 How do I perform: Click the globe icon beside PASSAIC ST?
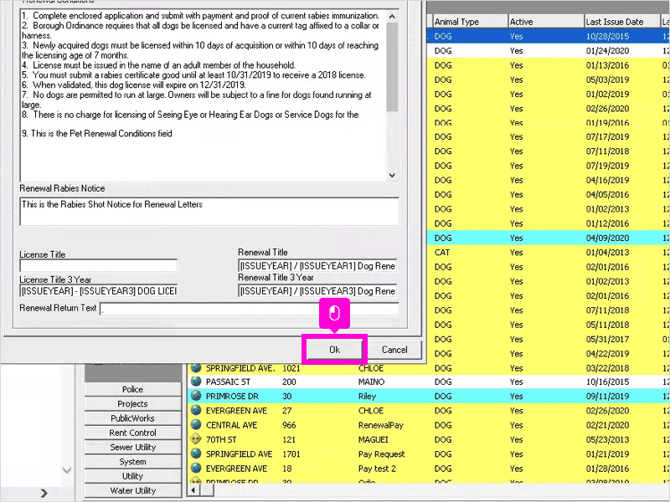click(x=196, y=381)
